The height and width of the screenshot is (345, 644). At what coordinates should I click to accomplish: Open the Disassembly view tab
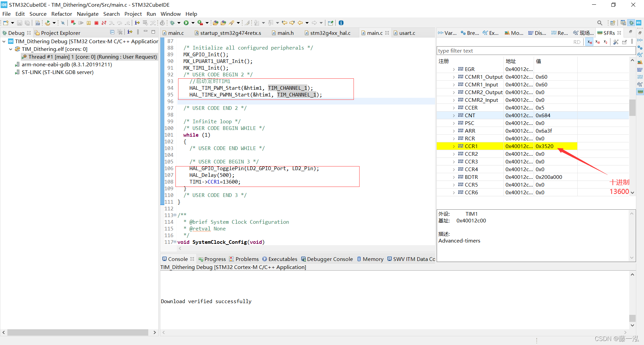tap(537, 33)
